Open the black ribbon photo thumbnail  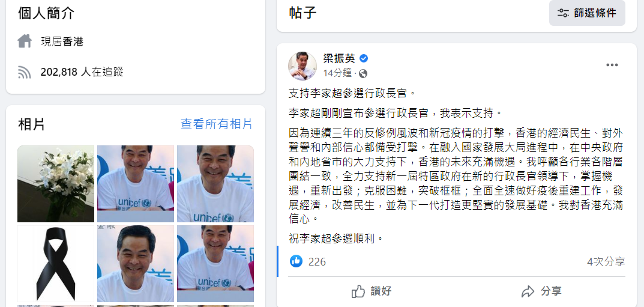tap(56, 264)
